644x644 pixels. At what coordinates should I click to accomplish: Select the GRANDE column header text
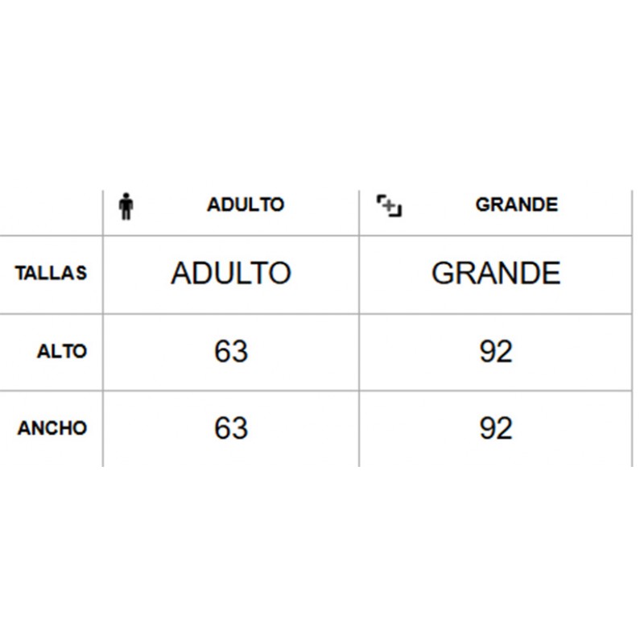click(x=517, y=204)
